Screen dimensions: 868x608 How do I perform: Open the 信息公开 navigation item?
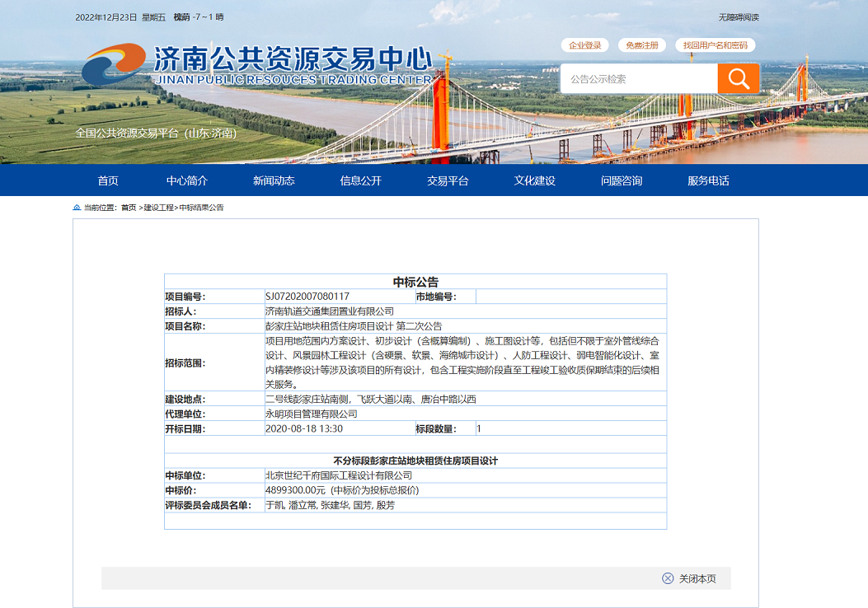pos(360,180)
